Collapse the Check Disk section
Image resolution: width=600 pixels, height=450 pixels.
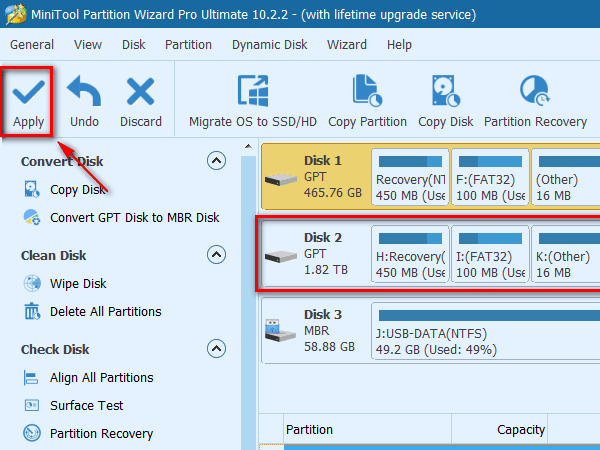216,349
